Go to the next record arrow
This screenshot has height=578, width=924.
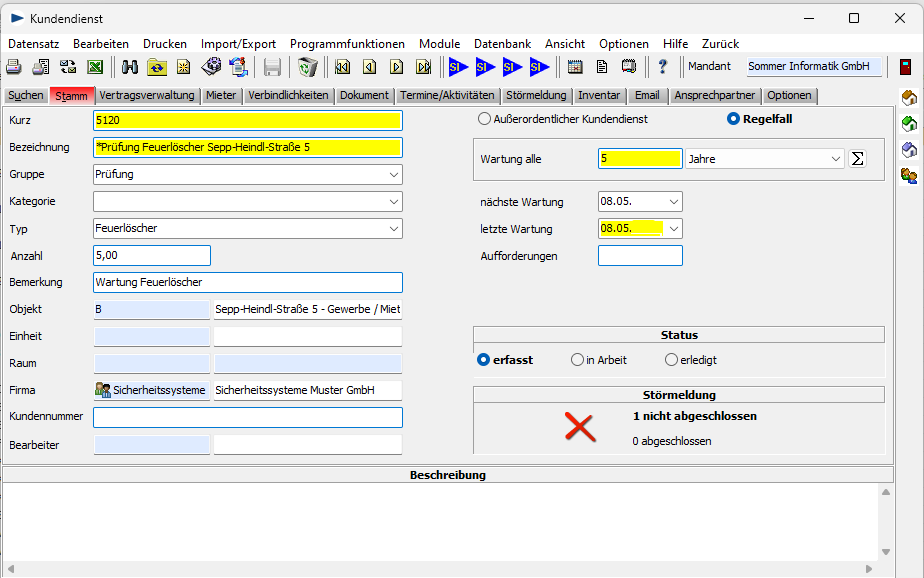tap(397, 67)
